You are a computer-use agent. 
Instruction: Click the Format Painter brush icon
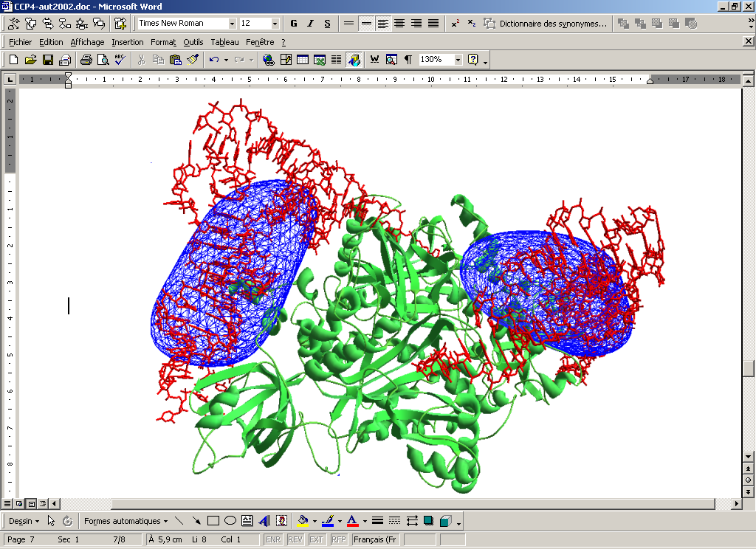point(193,60)
